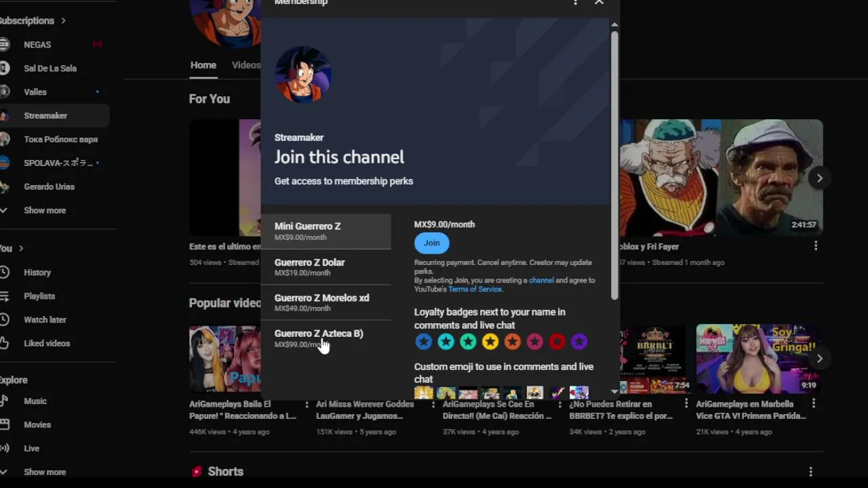Click the purple star loyalty badge
This screenshot has height=488, width=868.
[x=579, y=342]
